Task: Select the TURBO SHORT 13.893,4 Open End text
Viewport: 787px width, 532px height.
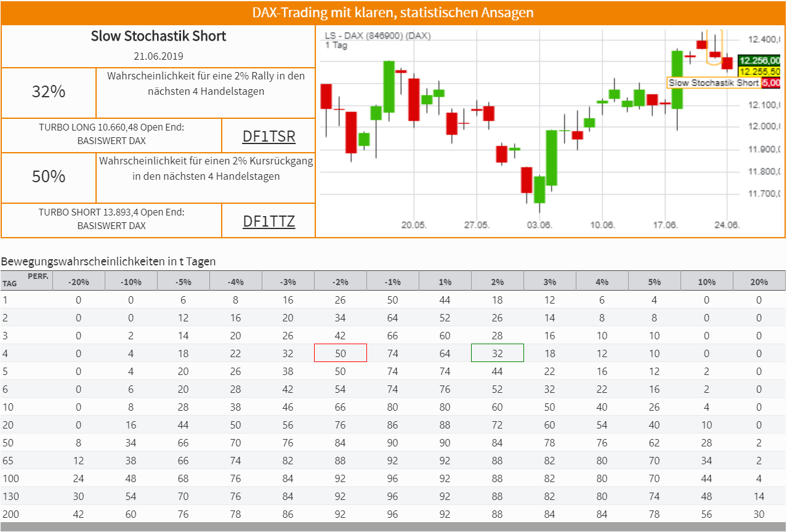Action: click(x=111, y=212)
